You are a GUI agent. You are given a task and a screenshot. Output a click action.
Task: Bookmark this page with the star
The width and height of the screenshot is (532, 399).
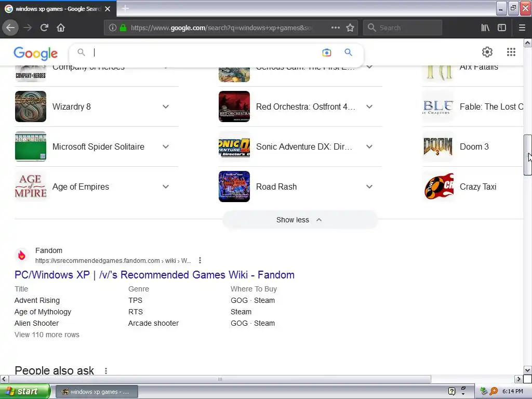pyautogui.click(x=350, y=28)
